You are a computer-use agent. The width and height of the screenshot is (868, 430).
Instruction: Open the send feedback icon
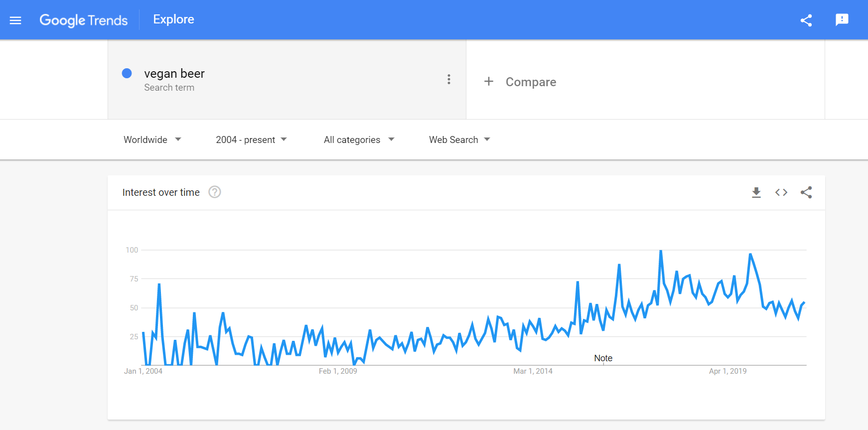point(842,20)
